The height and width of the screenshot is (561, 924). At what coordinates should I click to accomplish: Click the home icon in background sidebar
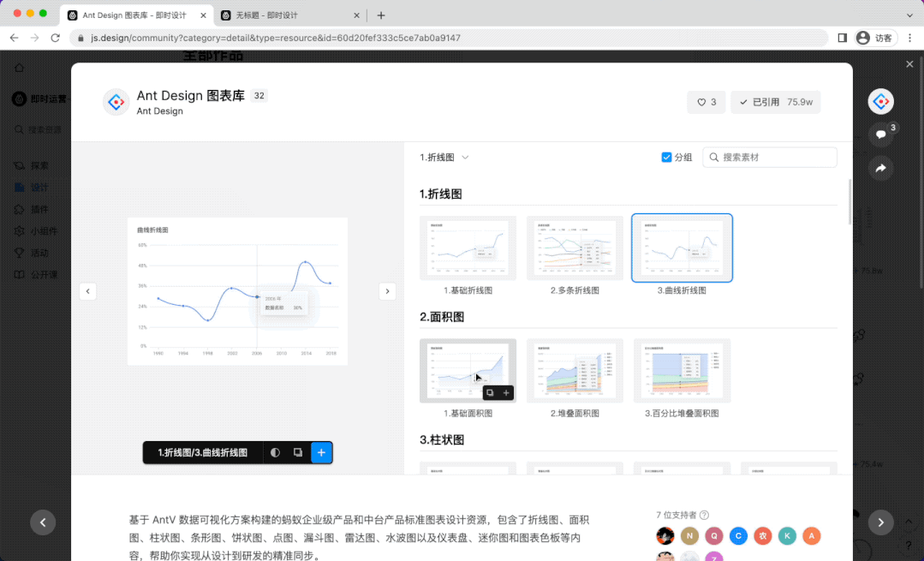pos(20,68)
